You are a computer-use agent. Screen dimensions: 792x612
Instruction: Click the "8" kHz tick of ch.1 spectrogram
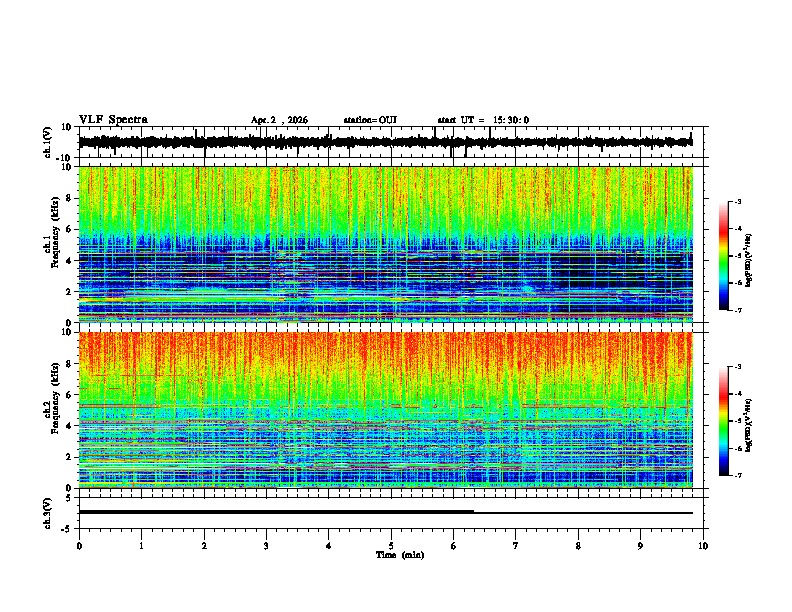[69, 198]
